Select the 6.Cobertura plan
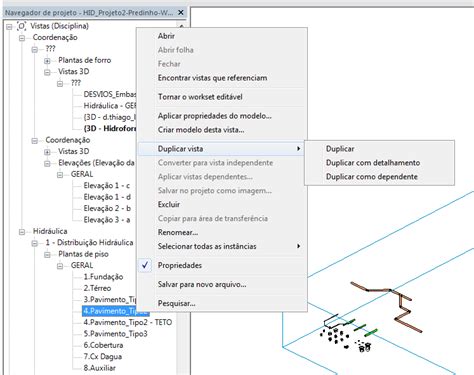This screenshot has height=375, width=474. [103, 345]
